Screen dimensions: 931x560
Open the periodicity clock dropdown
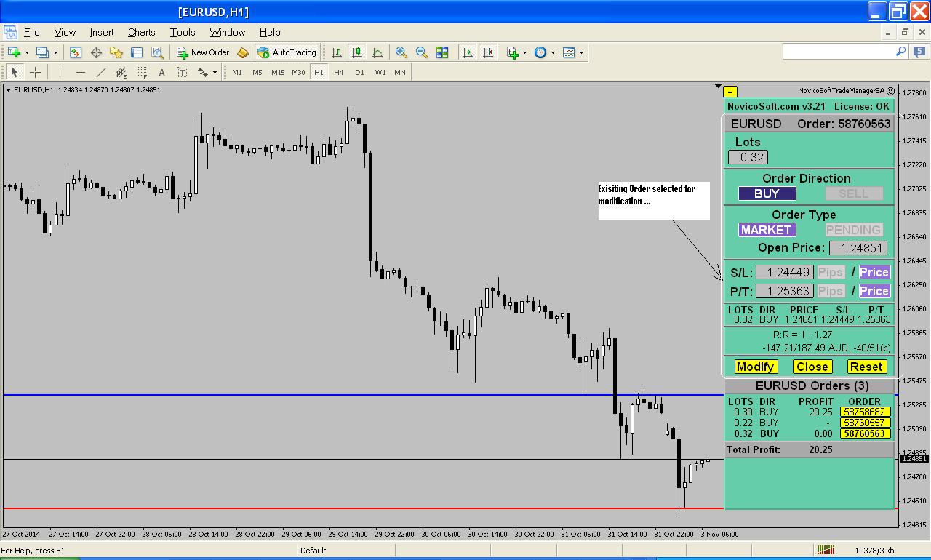[554, 52]
